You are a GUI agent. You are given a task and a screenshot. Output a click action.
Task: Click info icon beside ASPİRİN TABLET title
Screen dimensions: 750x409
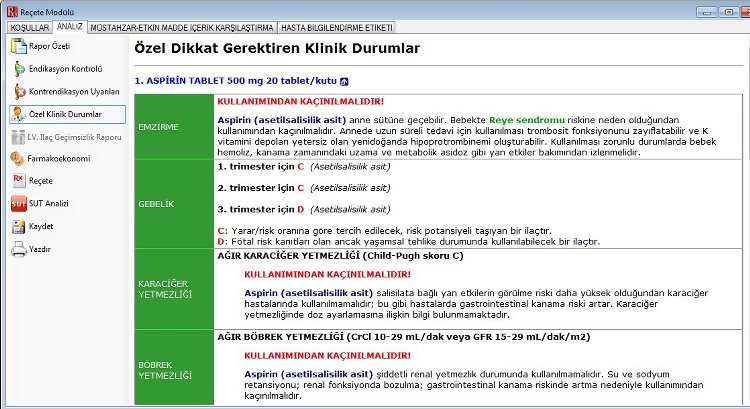click(344, 81)
